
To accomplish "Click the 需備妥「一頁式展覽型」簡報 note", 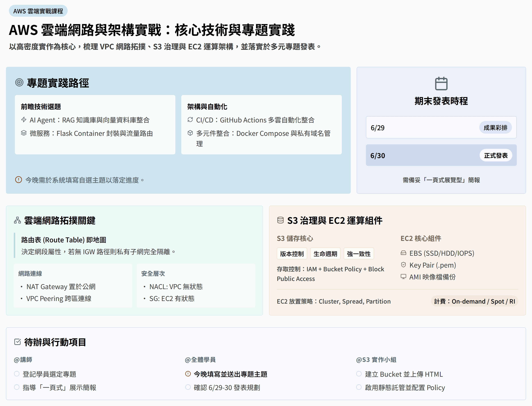I will pos(441,180).
